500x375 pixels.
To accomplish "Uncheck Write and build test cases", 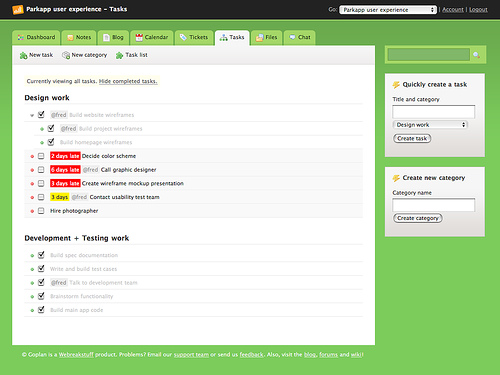I will coord(41,269).
